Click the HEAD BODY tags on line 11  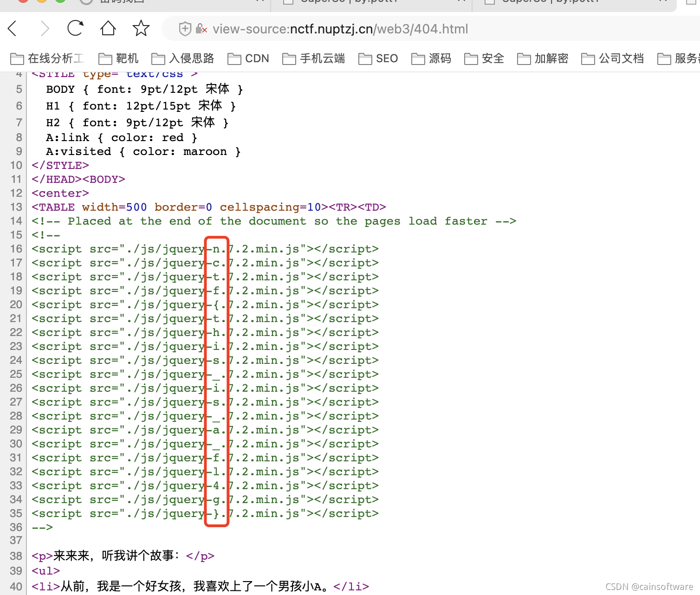[x=78, y=180]
